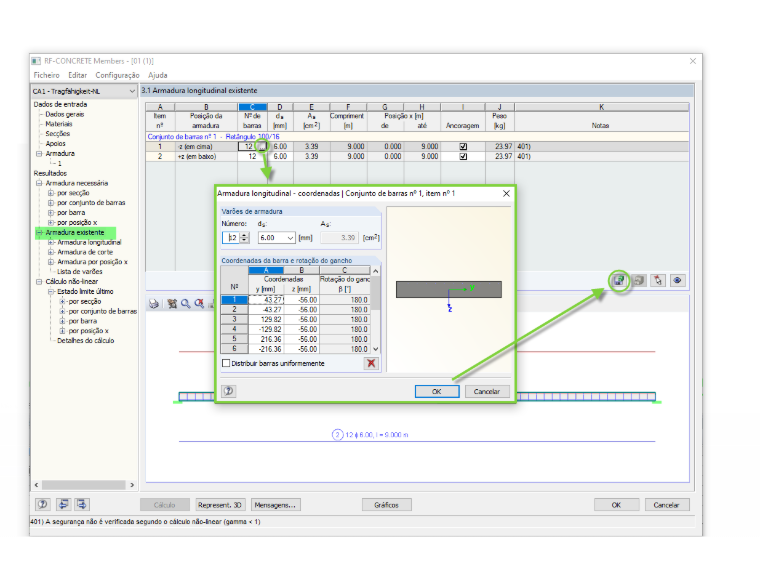This screenshot has width=760, height=570.
Task: Click the tree panel horizontal scrollbar
Action: tap(83, 485)
